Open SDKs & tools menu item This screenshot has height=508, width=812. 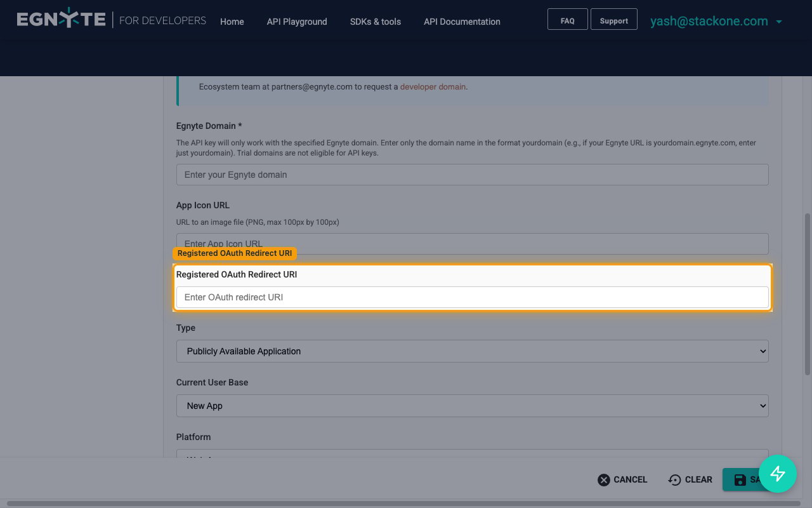[376, 22]
